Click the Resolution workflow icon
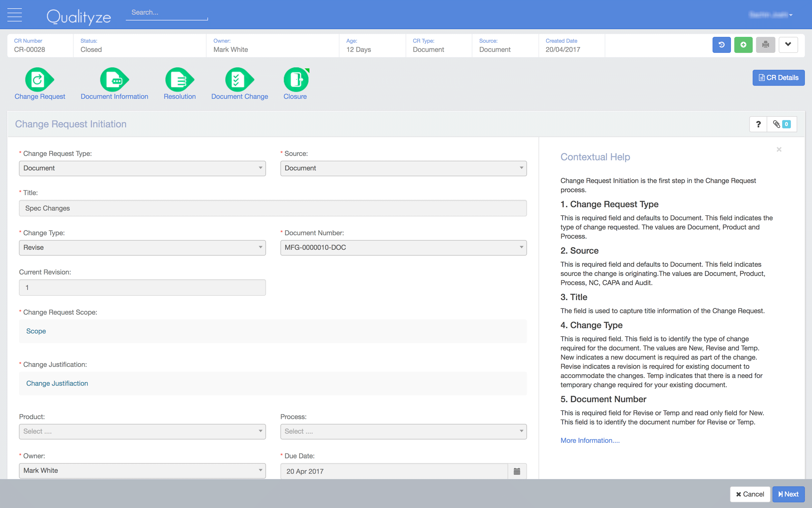Image resolution: width=812 pixels, height=508 pixels. pyautogui.click(x=179, y=80)
